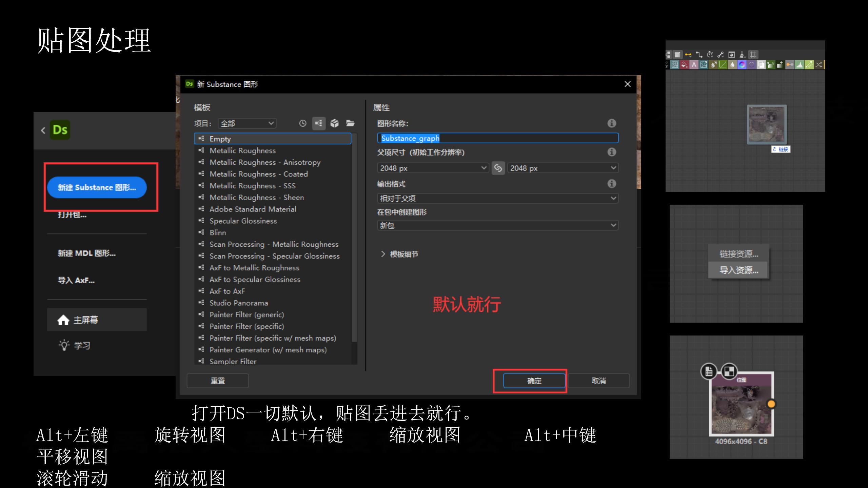Open the 主屏幕 home tab
The image size is (868, 488).
(97, 320)
